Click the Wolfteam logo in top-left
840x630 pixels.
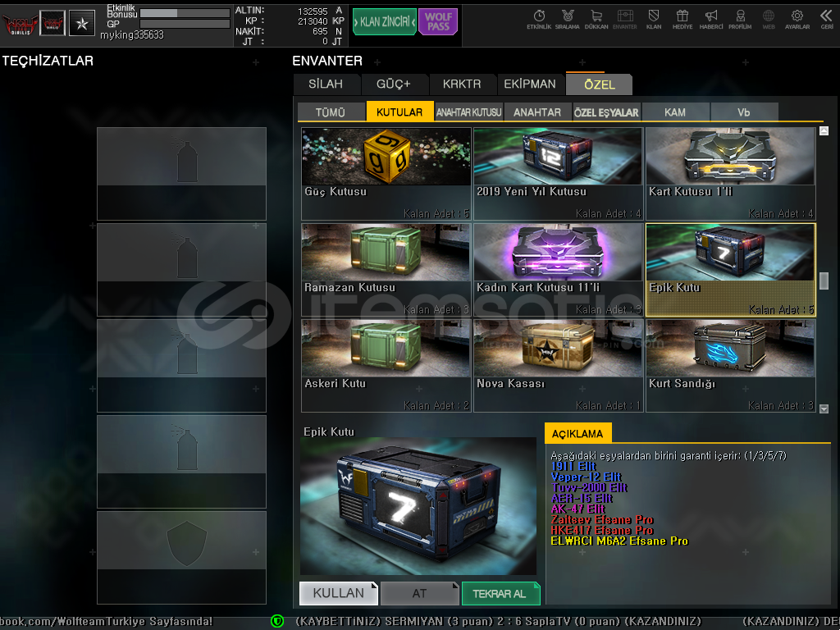(20, 24)
